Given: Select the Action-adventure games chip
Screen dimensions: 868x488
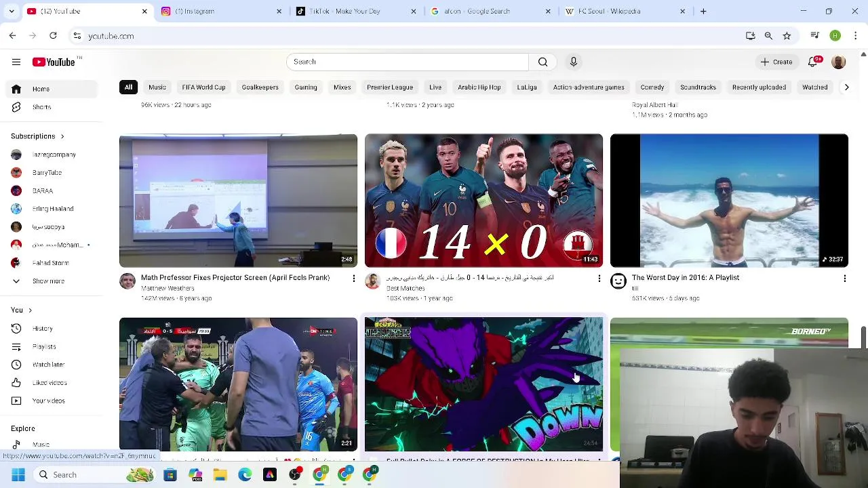Looking at the screenshot, I should click(589, 87).
